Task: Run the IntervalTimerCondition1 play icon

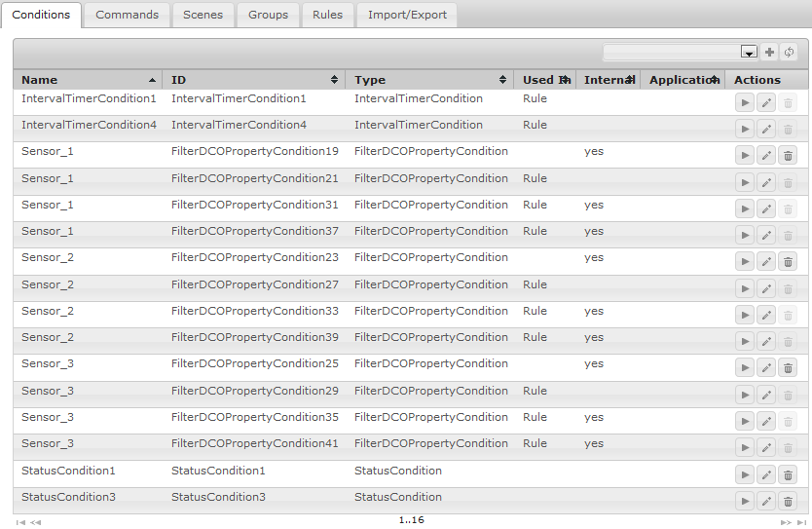Action: tap(744, 101)
